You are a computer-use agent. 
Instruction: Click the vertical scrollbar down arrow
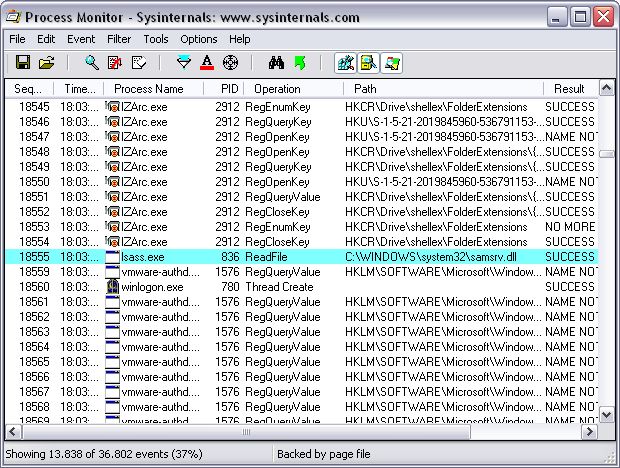(606, 414)
